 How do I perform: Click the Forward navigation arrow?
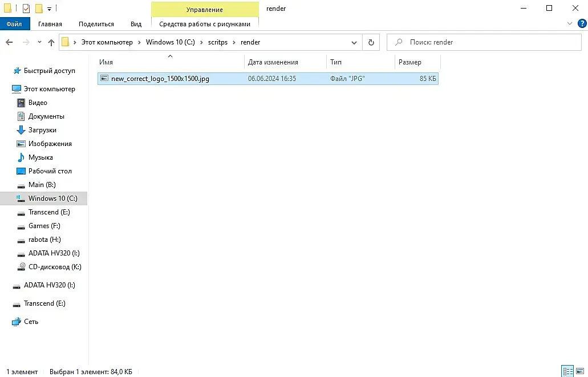coord(26,42)
